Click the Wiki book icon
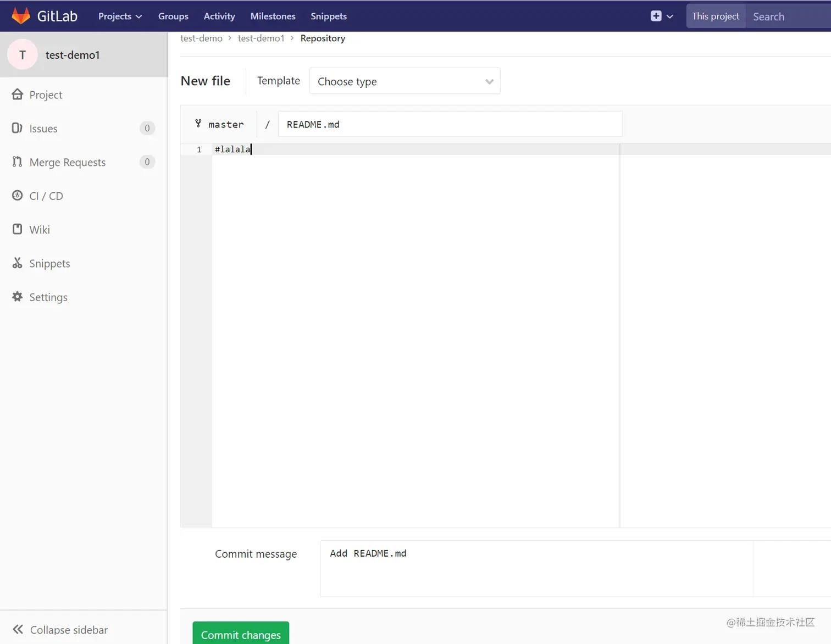The image size is (831, 644). pos(18,229)
